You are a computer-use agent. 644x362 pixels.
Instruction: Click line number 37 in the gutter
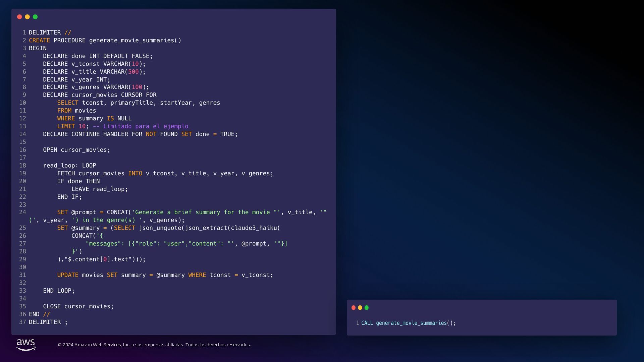(x=22, y=322)
